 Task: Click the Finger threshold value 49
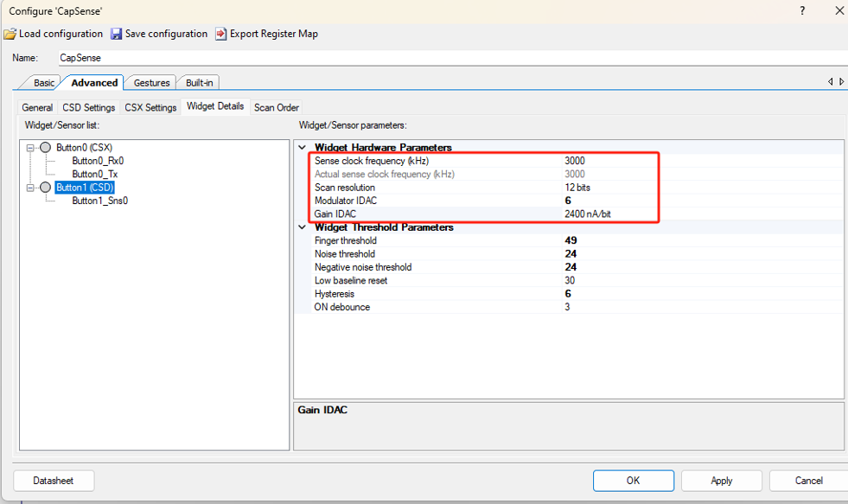tap(571, 240)
